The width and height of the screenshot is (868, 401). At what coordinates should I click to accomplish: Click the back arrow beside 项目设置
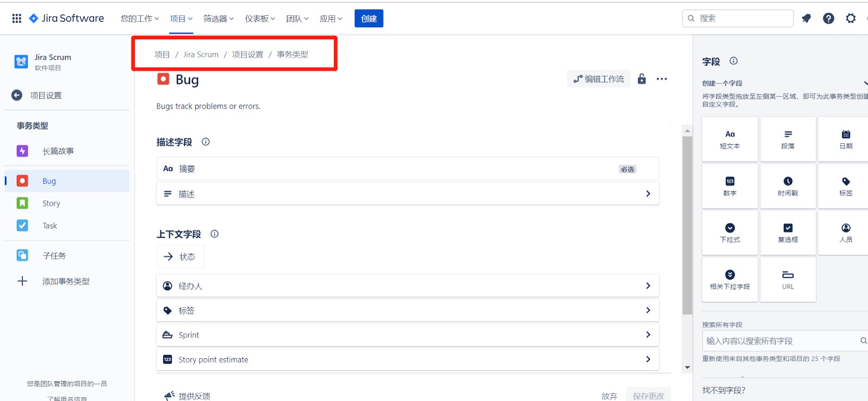click(17, 95)
